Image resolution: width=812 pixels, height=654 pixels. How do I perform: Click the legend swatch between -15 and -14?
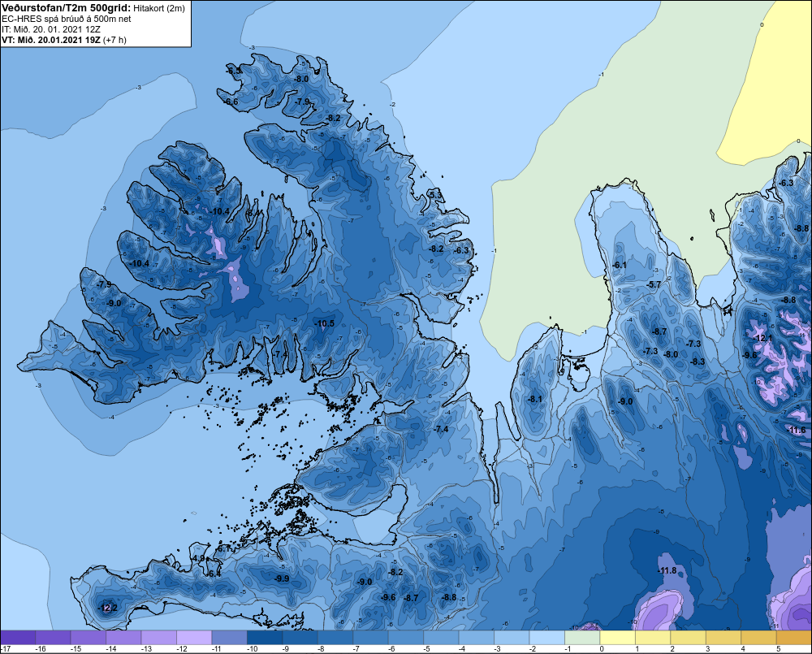click(x=89, y=638)
